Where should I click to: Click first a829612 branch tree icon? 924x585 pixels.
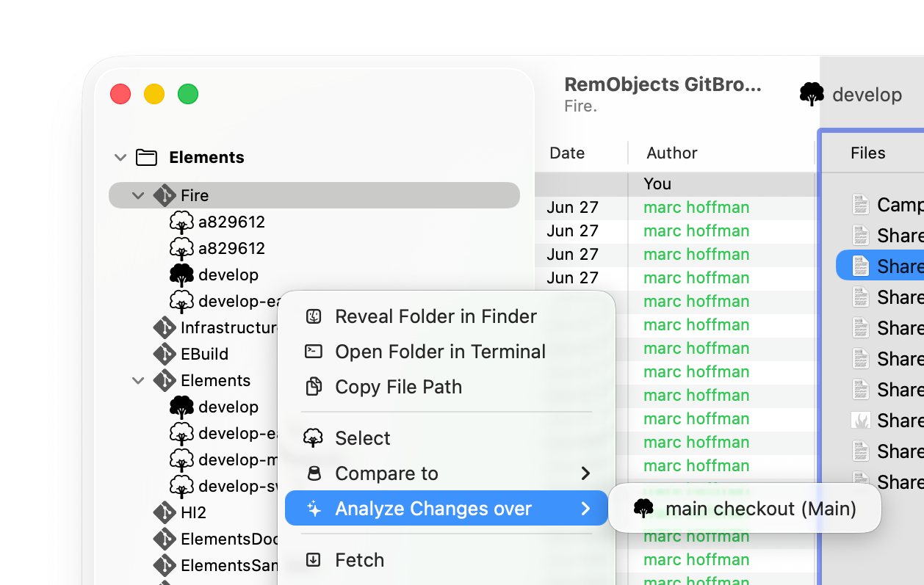(x=181, y=222)
